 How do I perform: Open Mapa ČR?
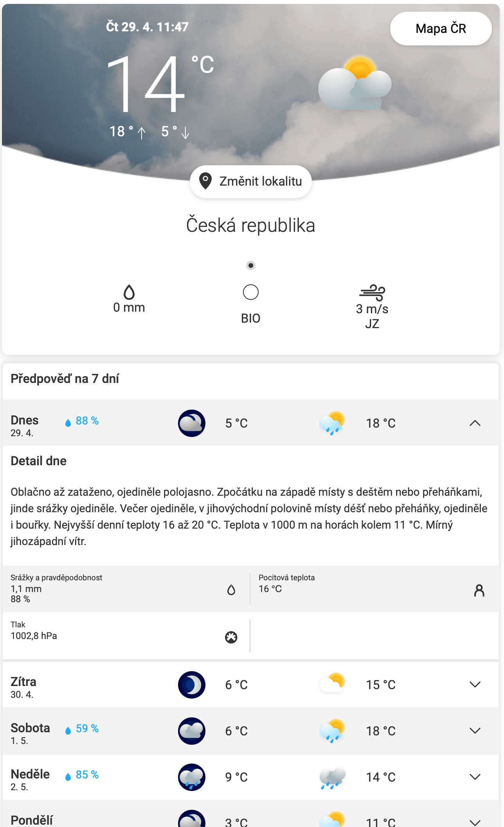click(441, 28)
